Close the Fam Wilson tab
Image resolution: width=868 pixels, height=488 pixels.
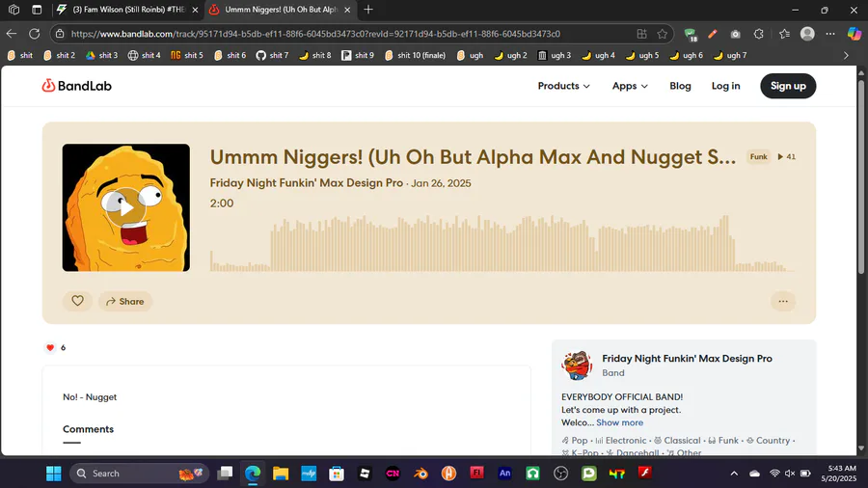[195, 10]
